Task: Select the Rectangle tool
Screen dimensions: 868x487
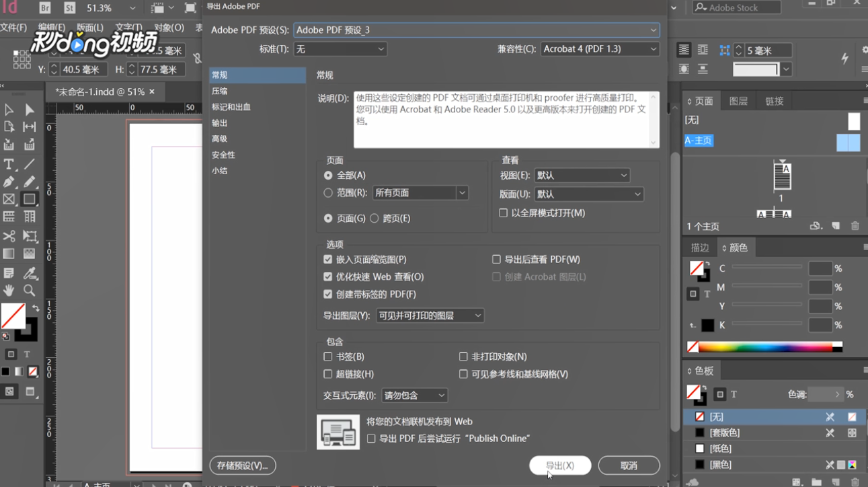Action: tap(30, 199)
